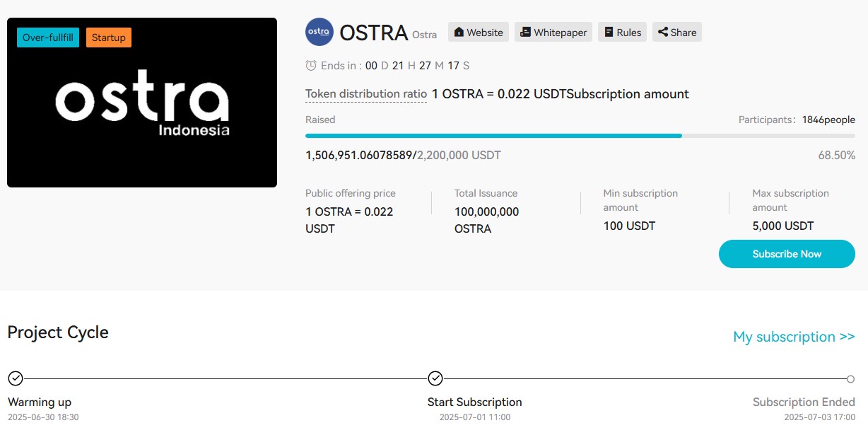868x435 pixels.
Task: View the Rules button
Action: click(x=622, y=33)
